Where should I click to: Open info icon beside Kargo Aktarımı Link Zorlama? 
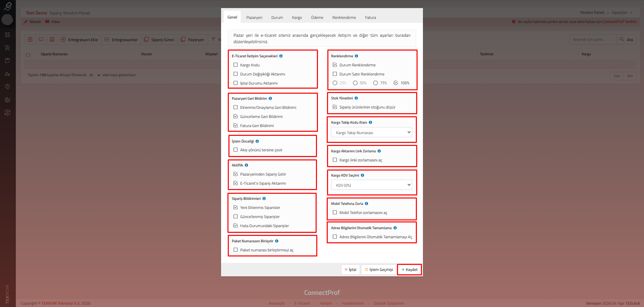point(379,151)
